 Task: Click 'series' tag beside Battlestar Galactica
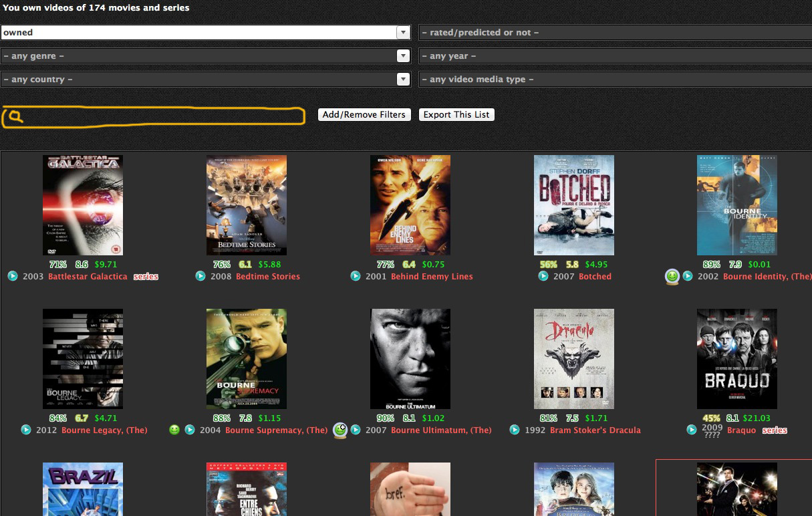(x=146, y=276)
